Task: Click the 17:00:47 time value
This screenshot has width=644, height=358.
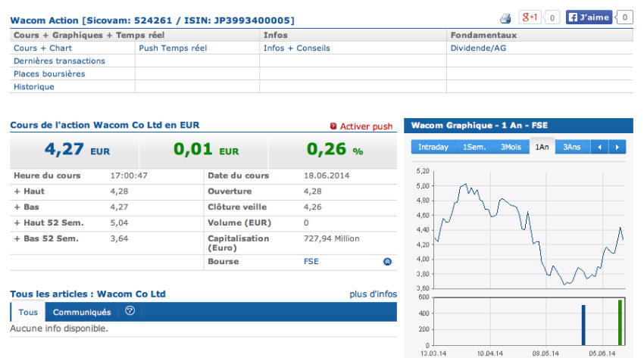Action: (x=129, y=176)
